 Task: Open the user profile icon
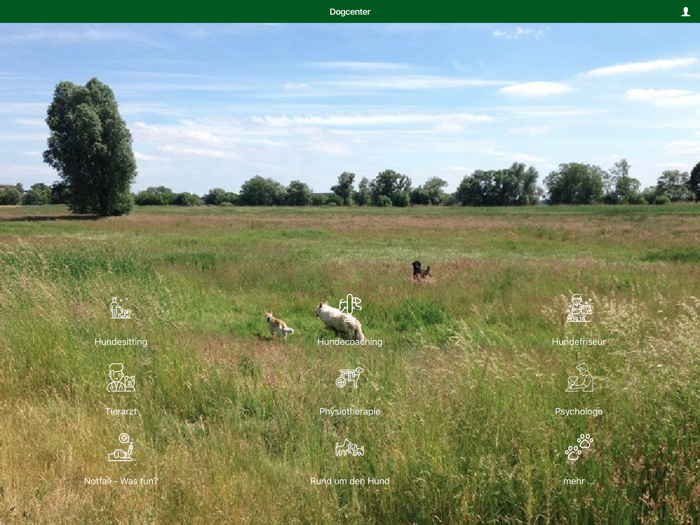coord(685,12)
